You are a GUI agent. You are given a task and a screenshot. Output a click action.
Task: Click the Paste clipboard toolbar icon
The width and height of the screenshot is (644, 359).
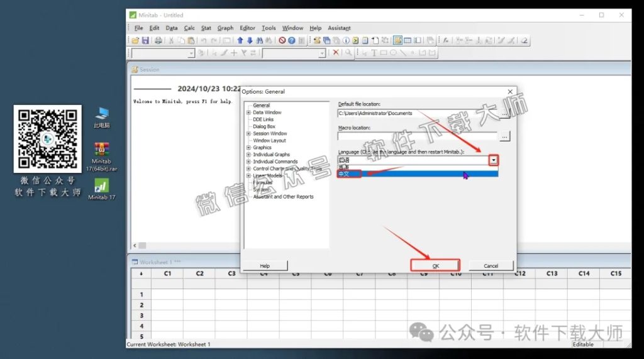[x=191, y=40]
